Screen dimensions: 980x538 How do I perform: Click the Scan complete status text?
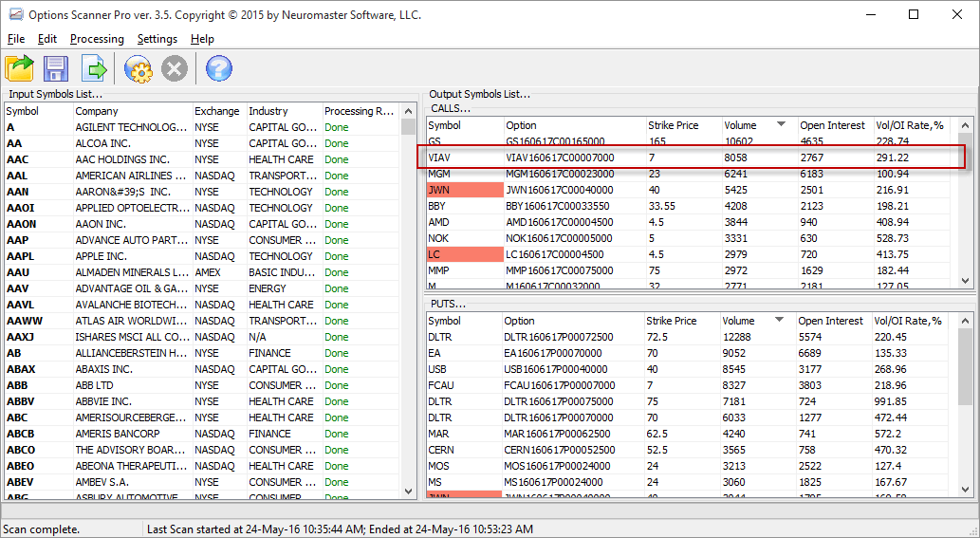tap(42, 529)
